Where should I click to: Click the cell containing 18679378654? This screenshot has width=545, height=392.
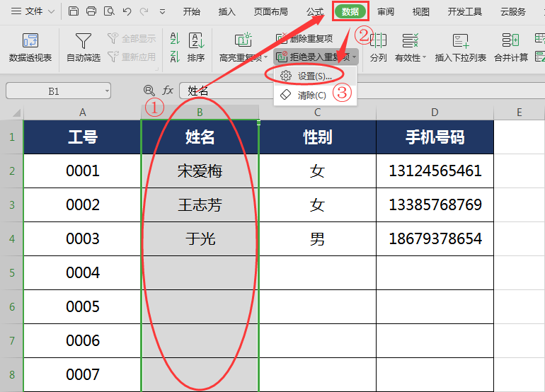click(x=435, y=238)
